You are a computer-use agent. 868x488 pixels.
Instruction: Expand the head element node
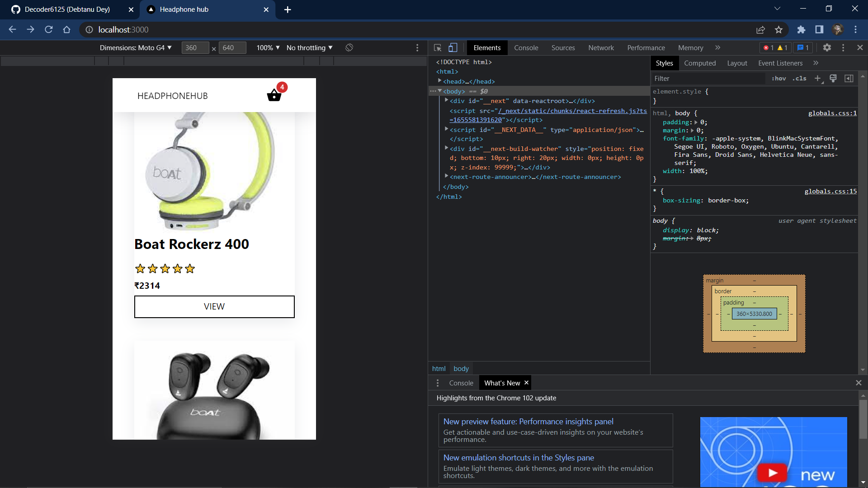click(x=439, y=81)
